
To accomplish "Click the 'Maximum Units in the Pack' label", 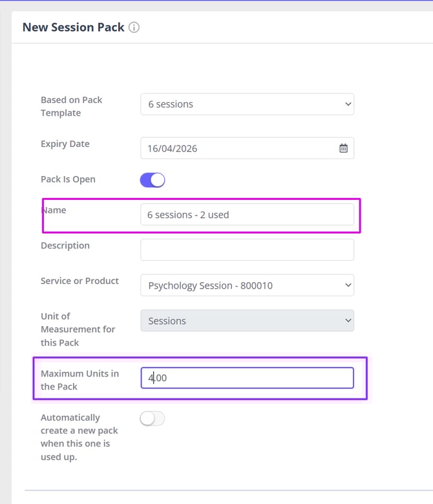I will point(79,380).
